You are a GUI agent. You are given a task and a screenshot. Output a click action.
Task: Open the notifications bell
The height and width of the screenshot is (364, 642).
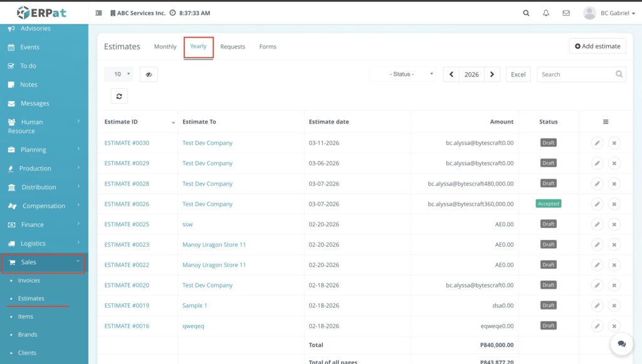coord(546,13)
